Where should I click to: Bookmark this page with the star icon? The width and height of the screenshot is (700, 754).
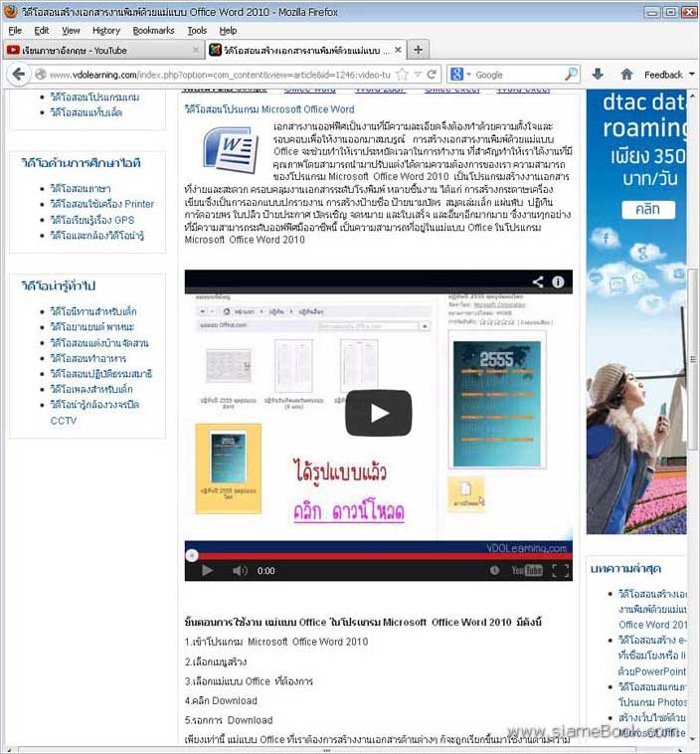click(x=402, y=75)
